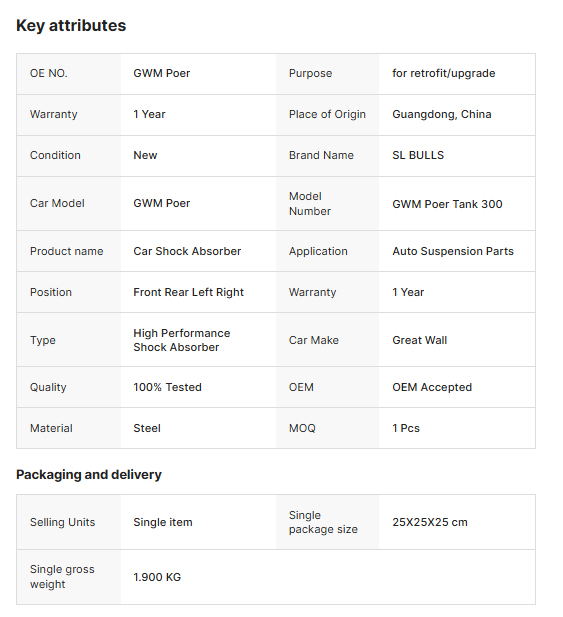Select the OE NO. value GWM Poer

click(x=161, y=73)
